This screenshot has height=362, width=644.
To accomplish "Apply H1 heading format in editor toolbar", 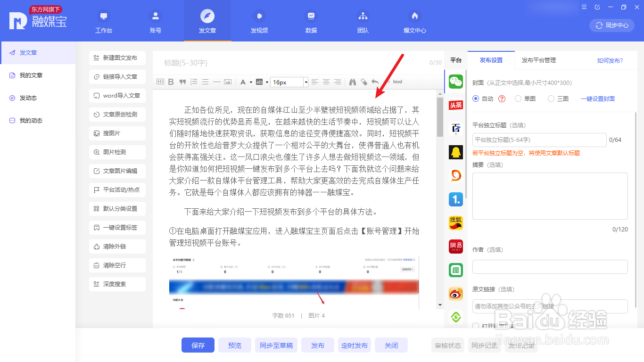I will [x=160, y=82].
